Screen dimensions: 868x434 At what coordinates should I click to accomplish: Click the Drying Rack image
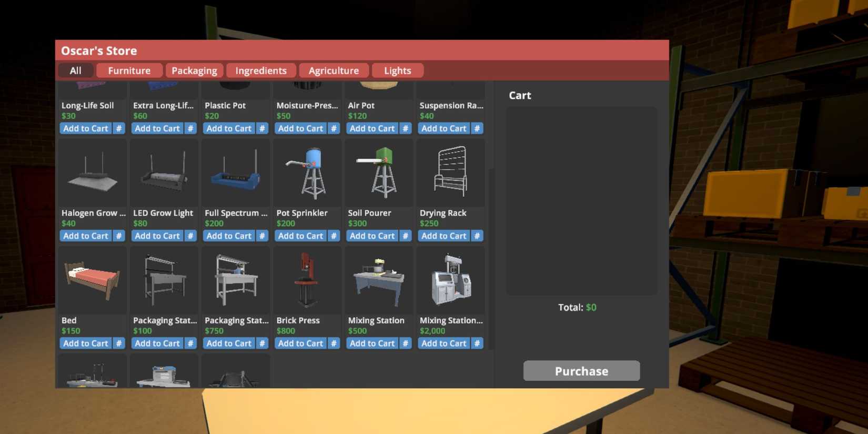tap(450, 174)
